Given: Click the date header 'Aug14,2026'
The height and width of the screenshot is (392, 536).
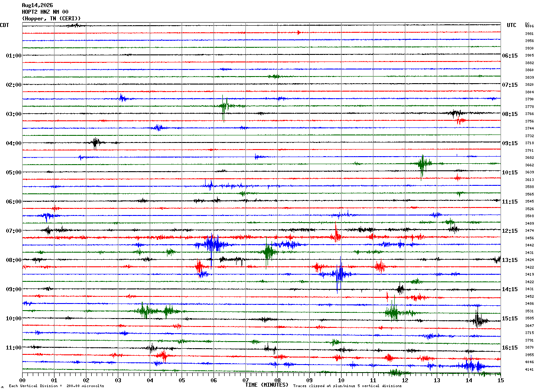Looking at the screenshot, I should point(37,5).
